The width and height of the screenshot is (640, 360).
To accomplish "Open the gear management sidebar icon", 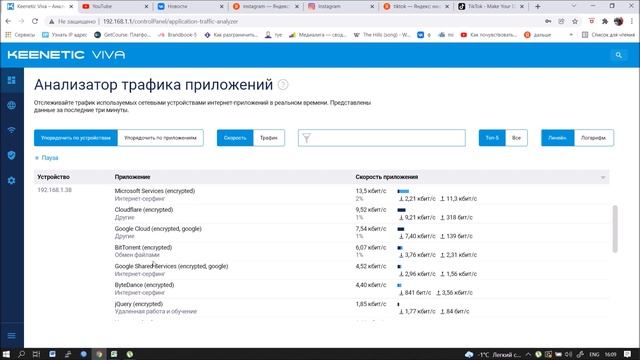I will (11, 180).
